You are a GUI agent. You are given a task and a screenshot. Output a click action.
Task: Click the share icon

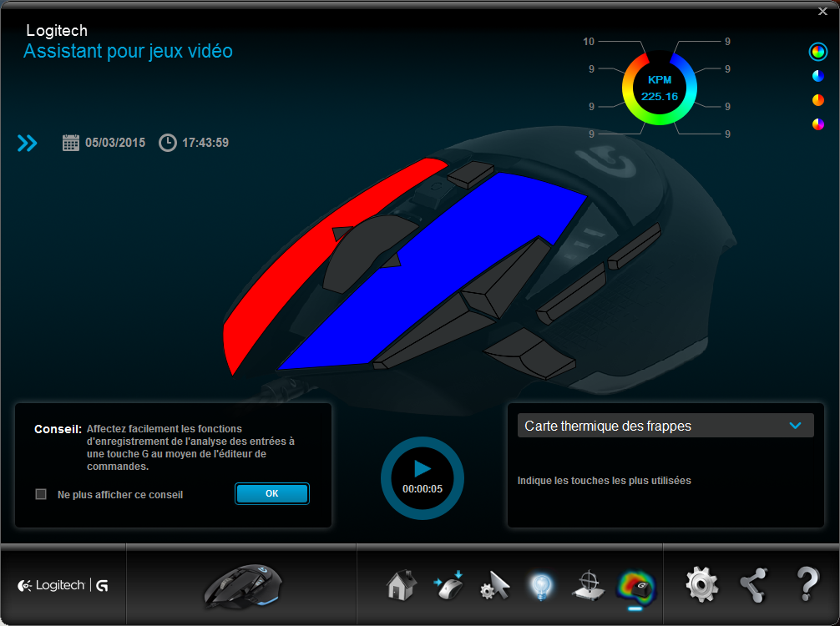point(753,585)
